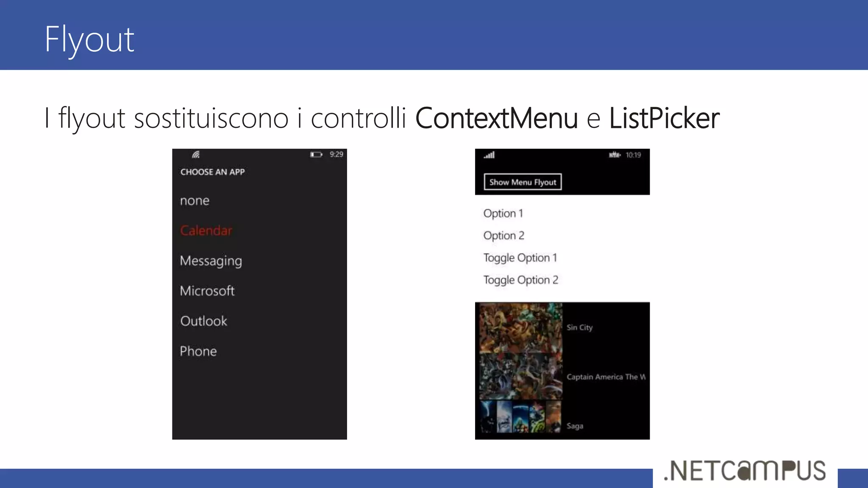Pick Messaging from the app list
Viewport: 868px width, 488px height.
coord(211,261)
